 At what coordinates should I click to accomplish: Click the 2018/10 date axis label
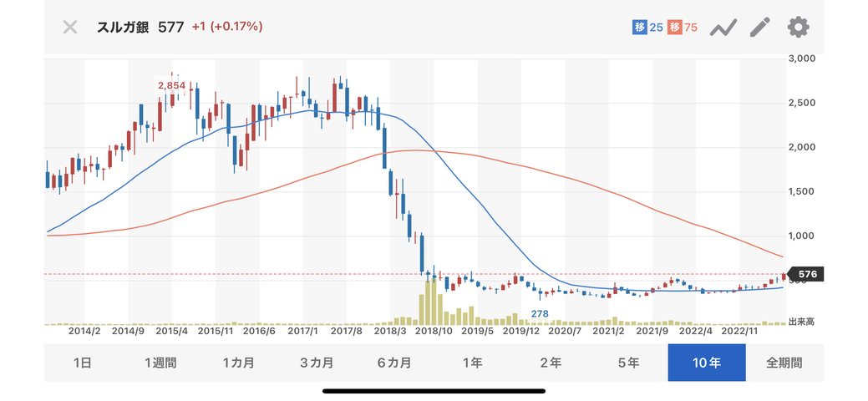pyautogui.click(x=433, y=331)
